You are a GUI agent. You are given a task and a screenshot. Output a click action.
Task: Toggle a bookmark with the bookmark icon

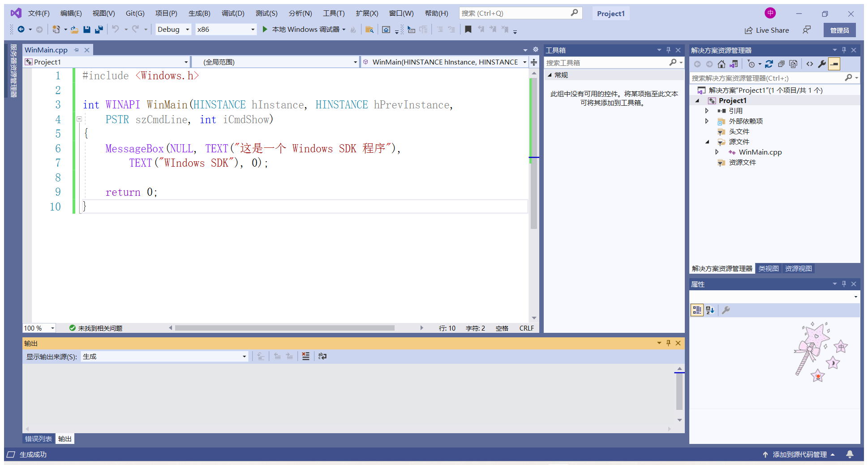[x=468, y=30]
